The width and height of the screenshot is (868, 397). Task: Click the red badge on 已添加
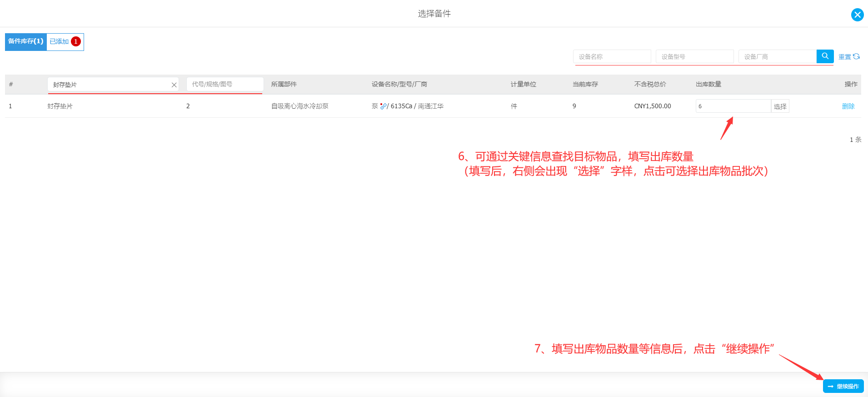[x=76, y=41]
